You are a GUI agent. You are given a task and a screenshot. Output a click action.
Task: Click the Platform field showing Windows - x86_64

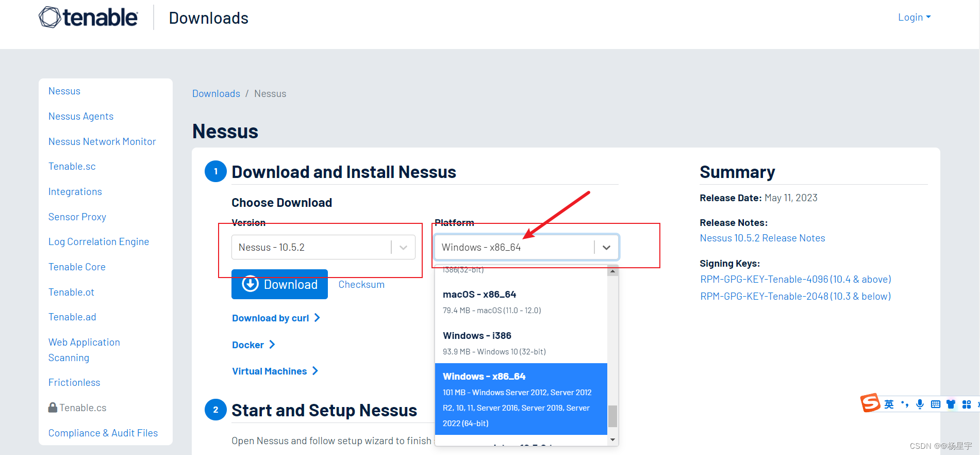point(526,247)
